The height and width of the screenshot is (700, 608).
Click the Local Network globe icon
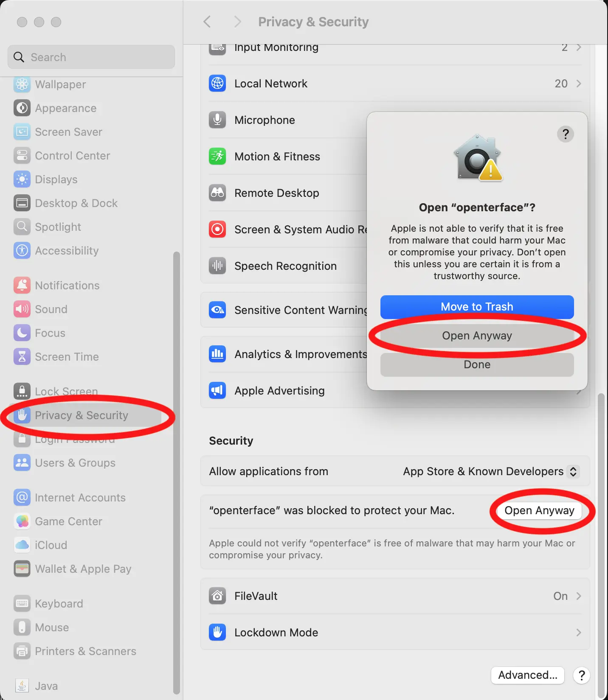tap(217, 84)
